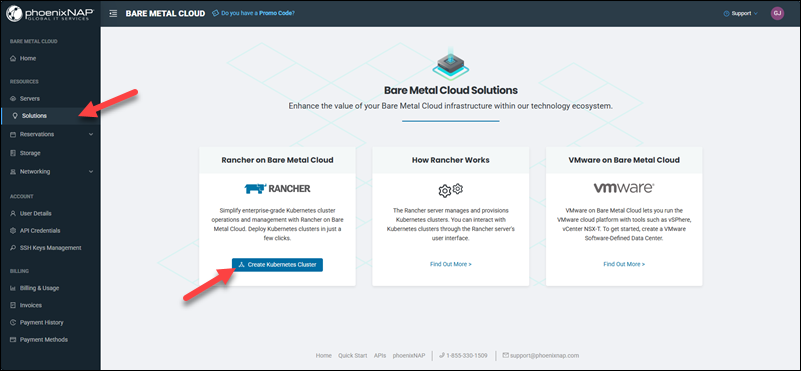Click Find Out More under How Rancher Works
Image resolution: width=801 pixels, height=371 pixels.
coord(451,264)
